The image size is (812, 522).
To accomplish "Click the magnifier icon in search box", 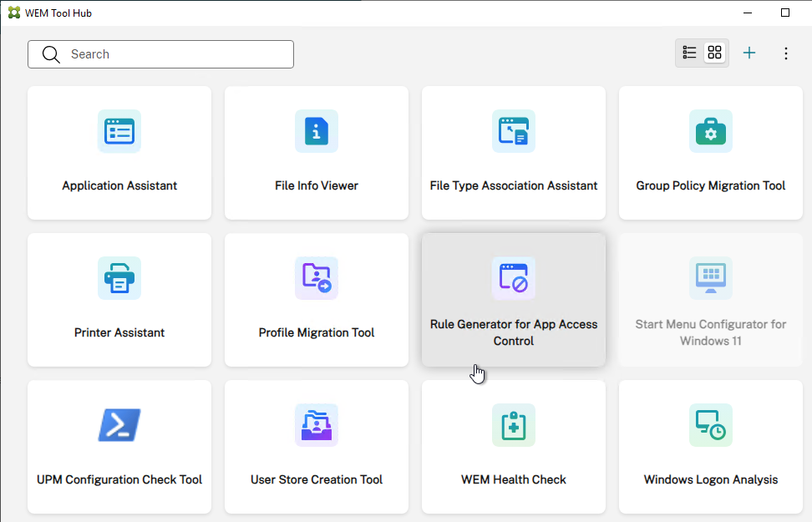I will [x=51, y=54].
